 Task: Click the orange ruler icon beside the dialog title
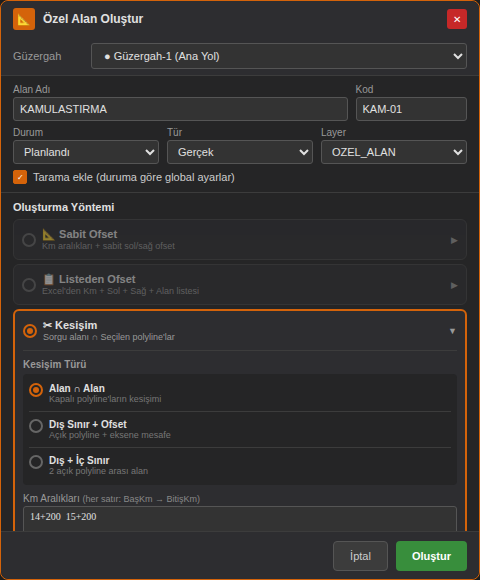click(24, 19)
